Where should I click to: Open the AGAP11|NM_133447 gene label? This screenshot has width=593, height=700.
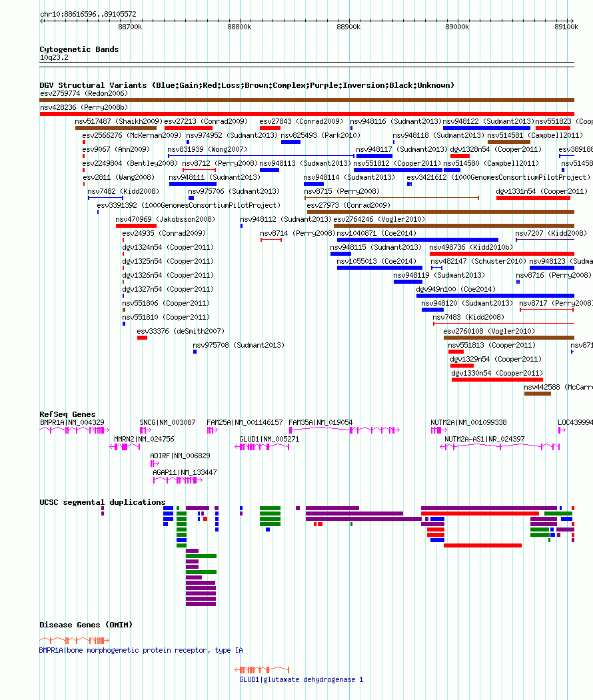tap(185, 472)
